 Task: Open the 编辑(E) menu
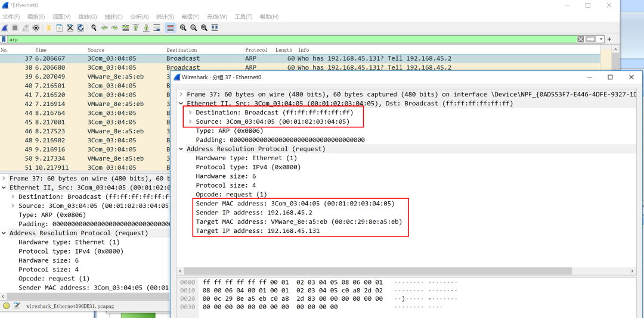(x=36, y=17)
